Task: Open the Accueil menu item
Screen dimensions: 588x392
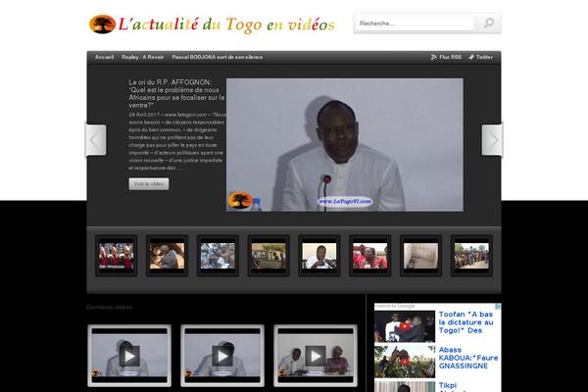Action: (104, 57)
